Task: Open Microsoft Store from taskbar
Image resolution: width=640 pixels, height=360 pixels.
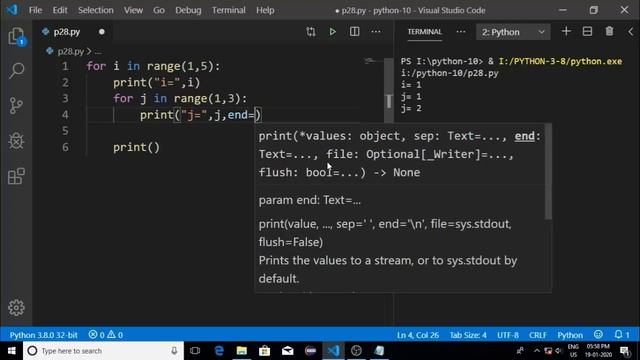Action: tap(264, 351)
